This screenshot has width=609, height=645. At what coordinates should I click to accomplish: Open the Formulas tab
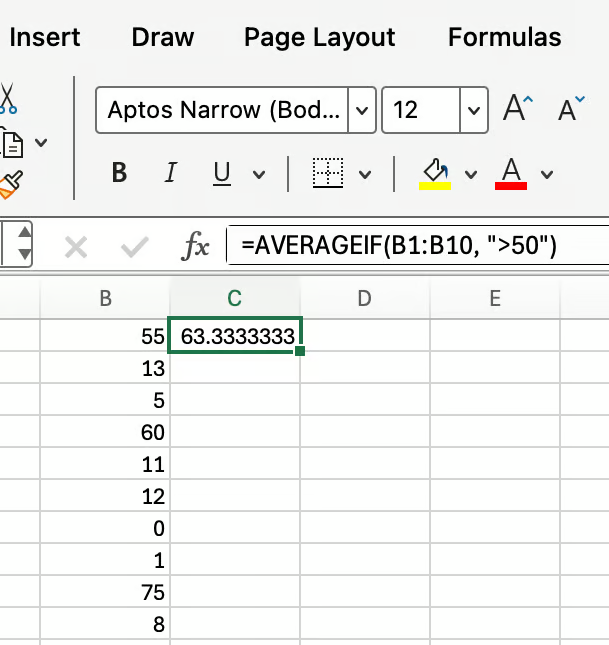tap(504, 37)
